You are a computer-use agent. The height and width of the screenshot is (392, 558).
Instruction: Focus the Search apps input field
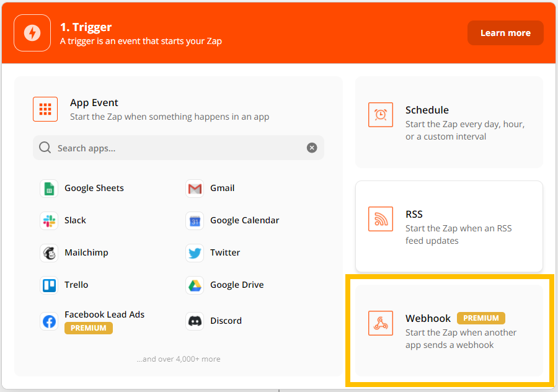coord(179,148)
